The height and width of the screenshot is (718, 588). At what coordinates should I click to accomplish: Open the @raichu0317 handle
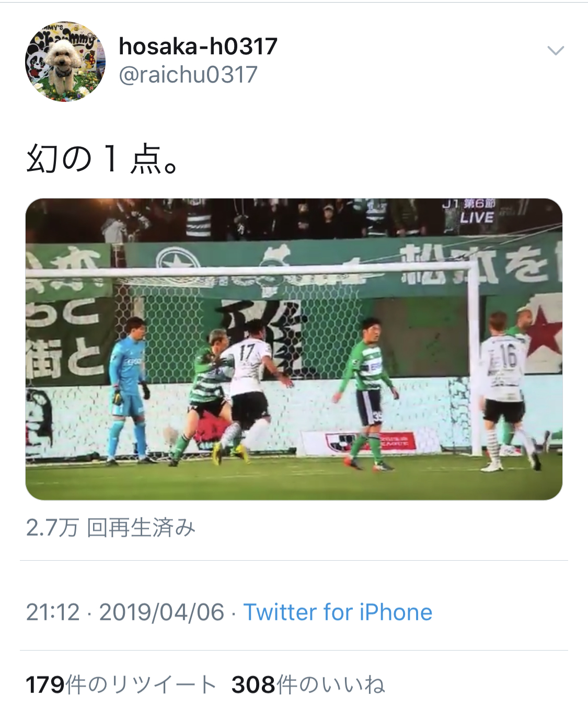click(x=188, y=75)
